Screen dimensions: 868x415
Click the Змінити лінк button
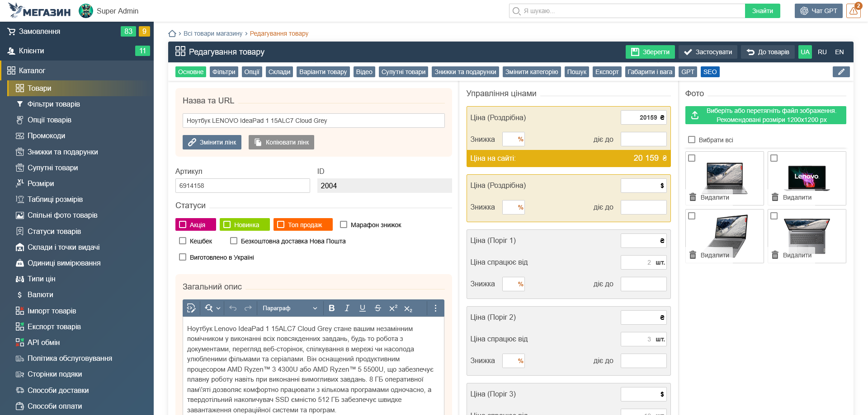212,142
